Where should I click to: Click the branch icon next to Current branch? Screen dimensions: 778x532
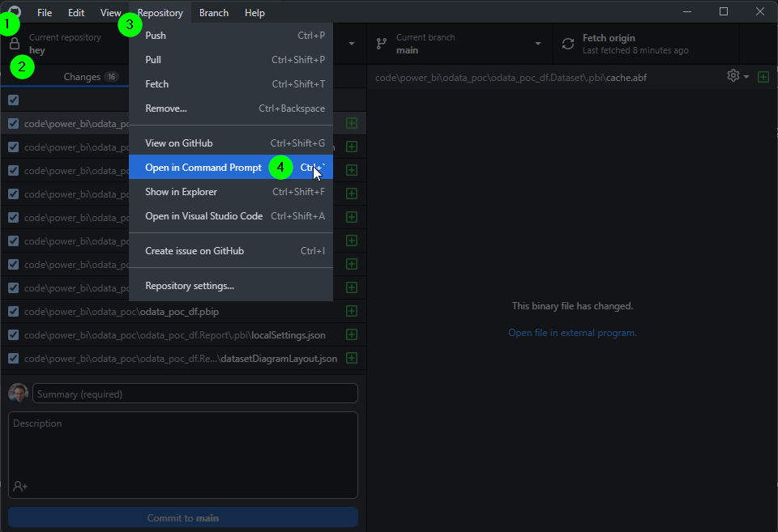pos(381,44)
